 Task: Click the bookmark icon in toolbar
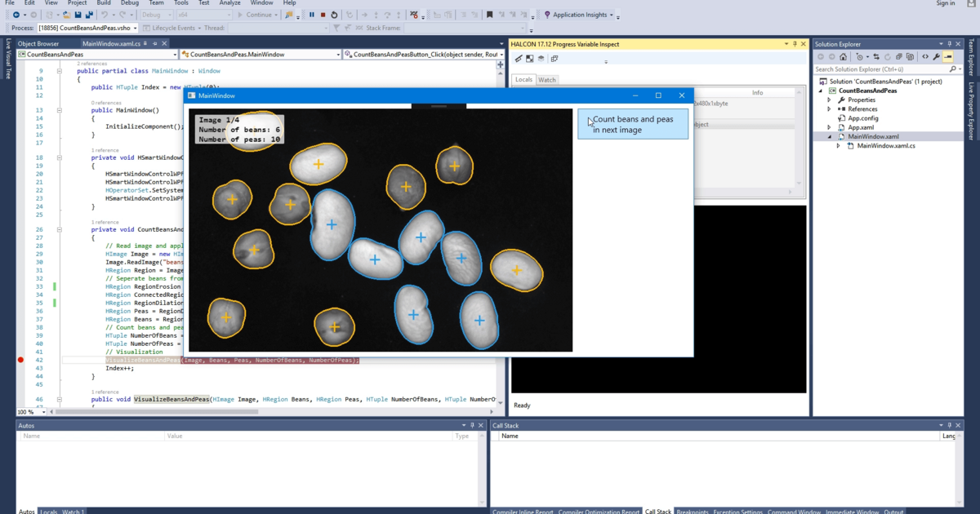coord(489,15)
